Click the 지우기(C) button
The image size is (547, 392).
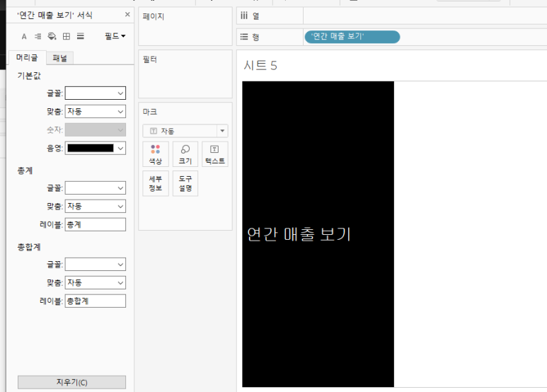click(72, 382)
